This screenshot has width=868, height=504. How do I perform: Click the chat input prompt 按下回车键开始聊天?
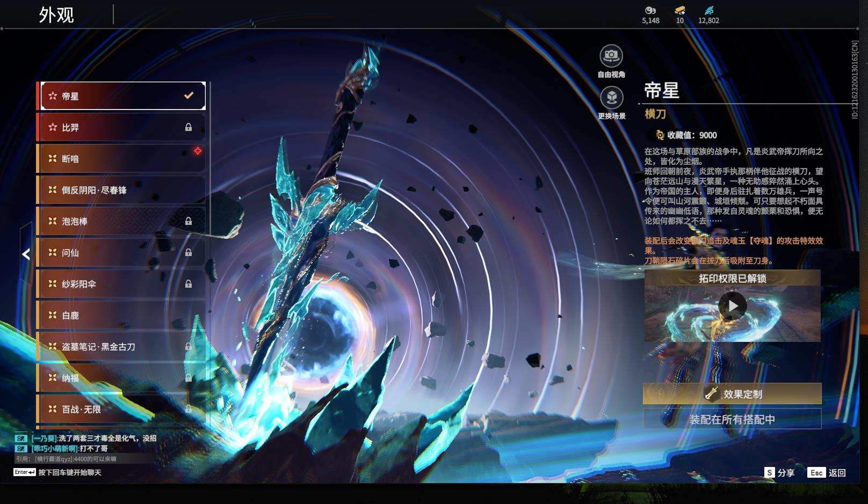tap(69, 472)
